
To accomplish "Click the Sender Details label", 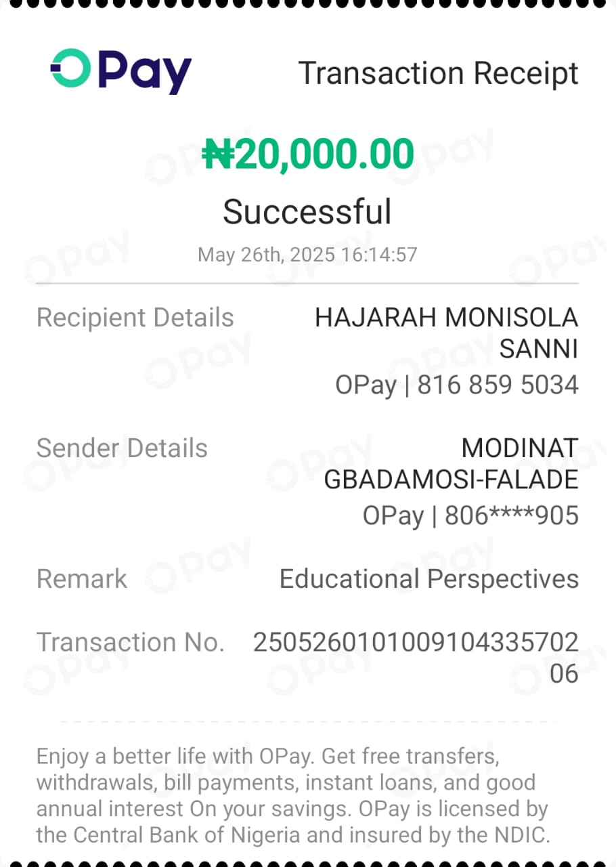I will coord(122,448).
